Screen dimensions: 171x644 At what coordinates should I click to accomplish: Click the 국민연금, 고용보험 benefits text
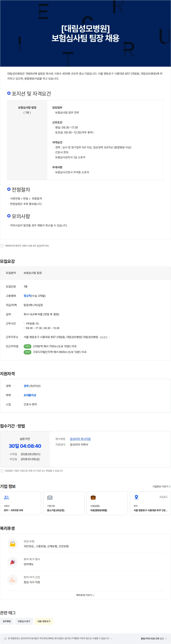46,546
